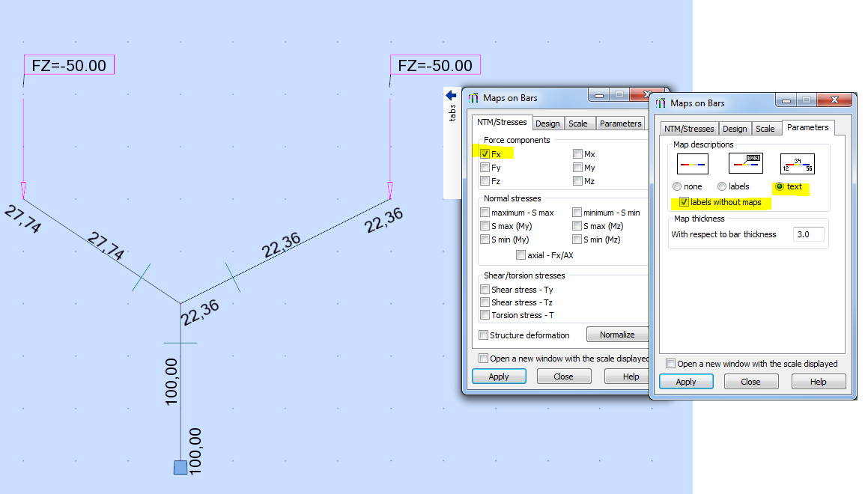Enable the 'axial - Fx/AX' checkbox
Viewport: 868px width, 494px height.
tap(521, 254)
